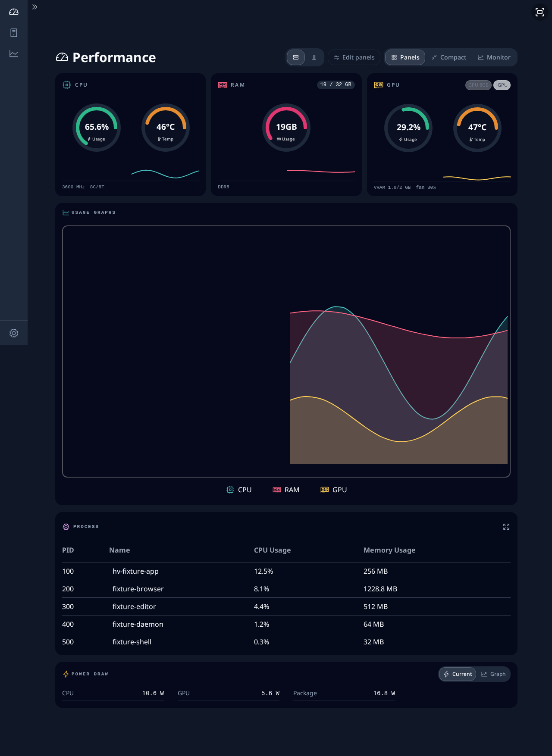Open the line chart sidebar icon
The width and height of the screenshot is (552, 756).
pyautogui.click(x=14, y=54)
